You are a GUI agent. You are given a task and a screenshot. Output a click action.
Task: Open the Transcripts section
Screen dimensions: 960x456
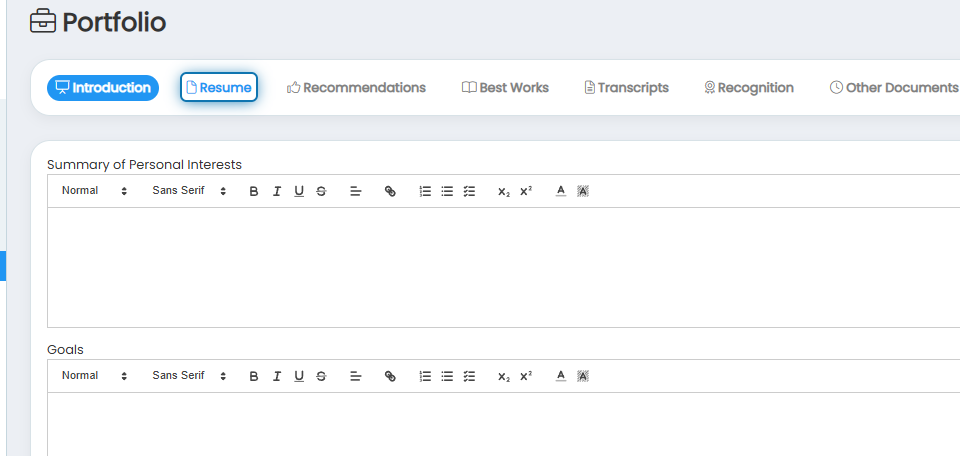click(626, 88)
